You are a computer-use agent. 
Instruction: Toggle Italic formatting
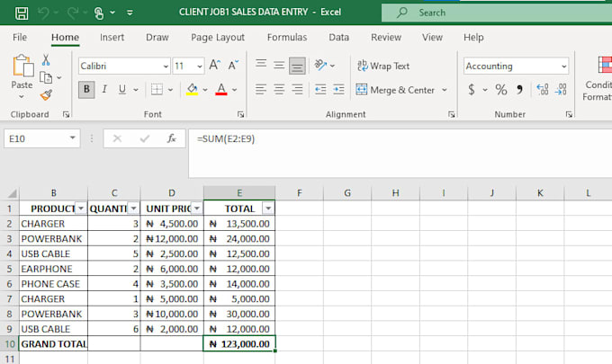104,90
